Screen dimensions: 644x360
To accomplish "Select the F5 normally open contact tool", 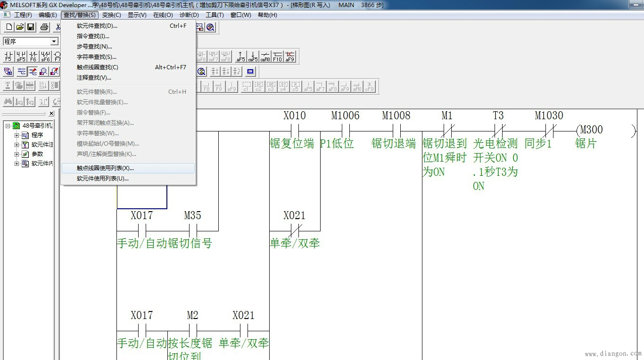I will point(8,57).
